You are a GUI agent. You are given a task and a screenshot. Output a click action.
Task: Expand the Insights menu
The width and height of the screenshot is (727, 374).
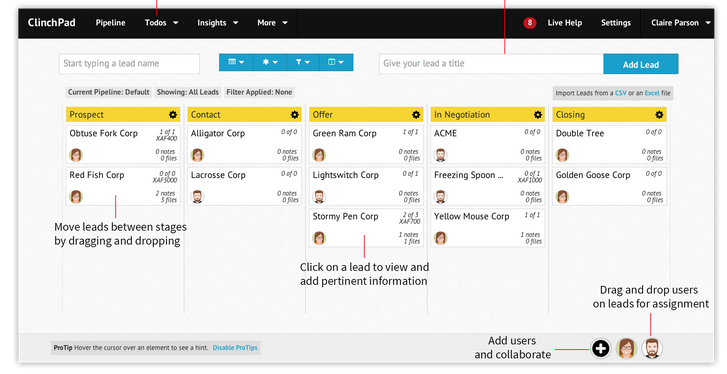click(217, 23)
